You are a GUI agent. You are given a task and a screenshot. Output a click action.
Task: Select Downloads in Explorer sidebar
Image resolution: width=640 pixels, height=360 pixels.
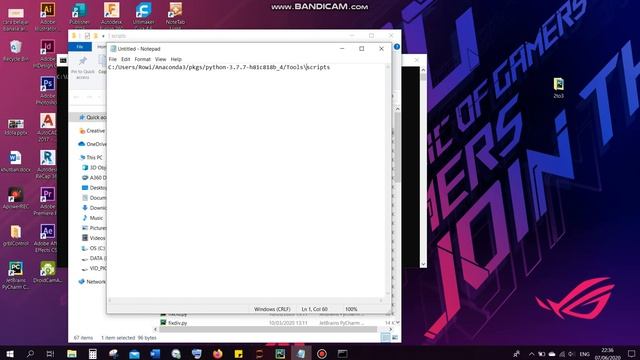[x=94, y=208]
